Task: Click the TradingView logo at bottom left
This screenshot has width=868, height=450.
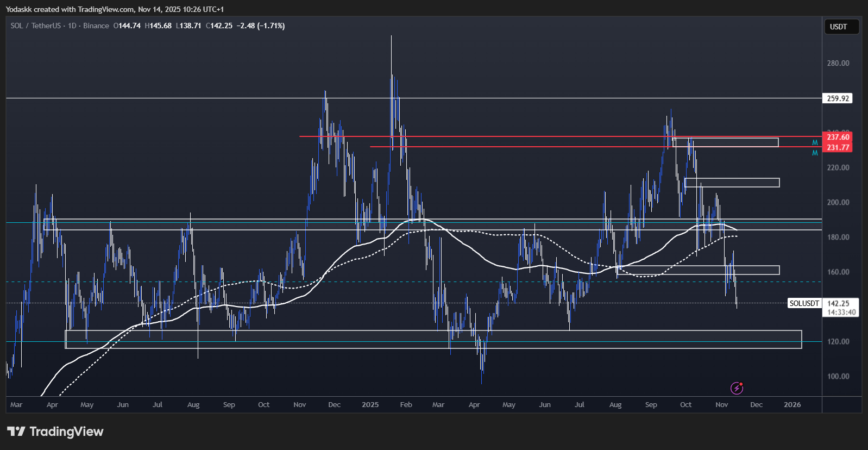Action: point(55,432)
